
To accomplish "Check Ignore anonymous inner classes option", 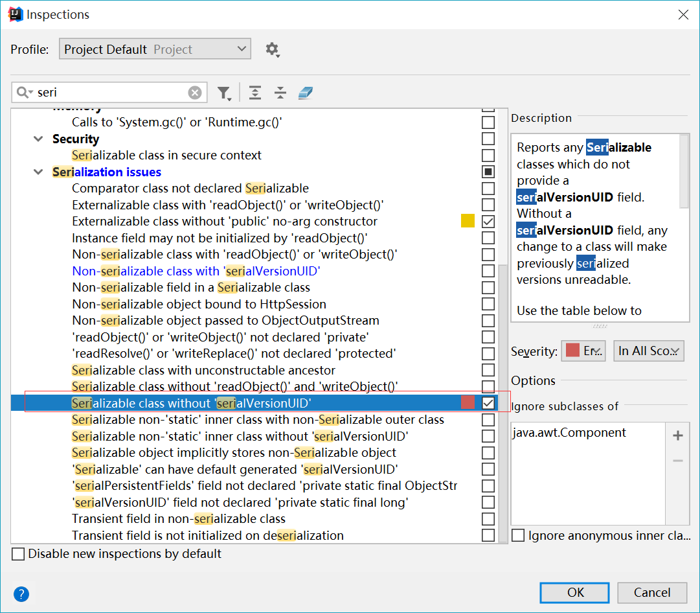I will (518, 535).
